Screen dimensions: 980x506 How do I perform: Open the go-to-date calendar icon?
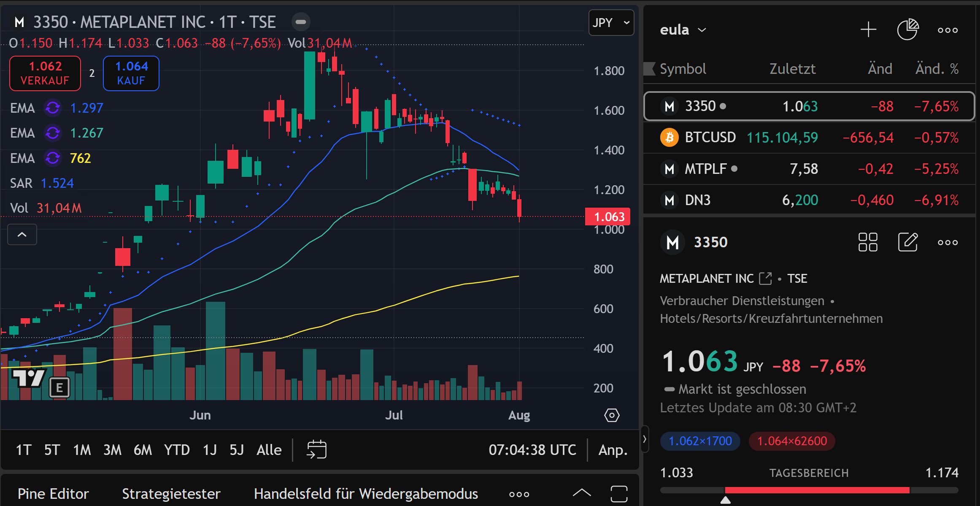pos(316,449)
